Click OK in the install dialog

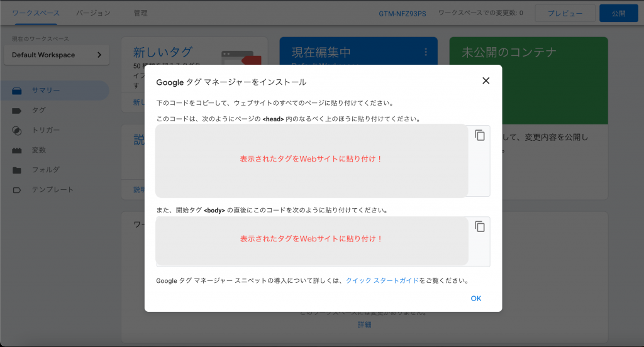[x=475, y=299]
